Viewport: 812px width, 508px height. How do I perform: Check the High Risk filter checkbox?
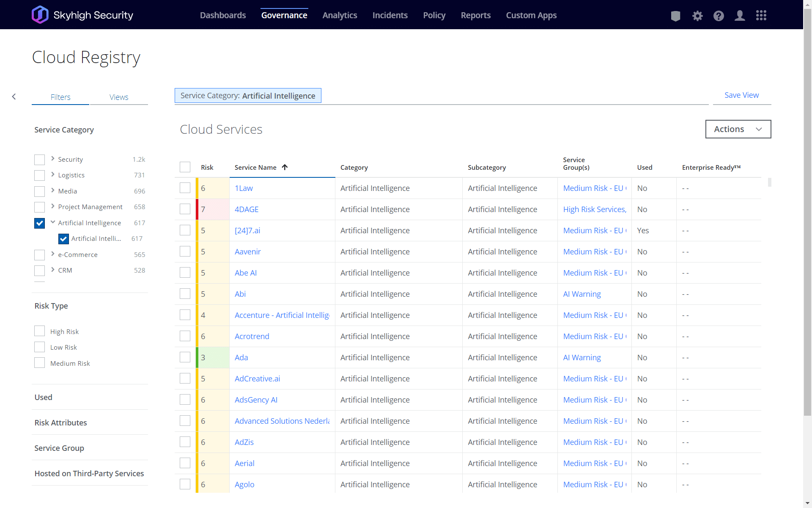pyautogui.click(x=39, y=331)
